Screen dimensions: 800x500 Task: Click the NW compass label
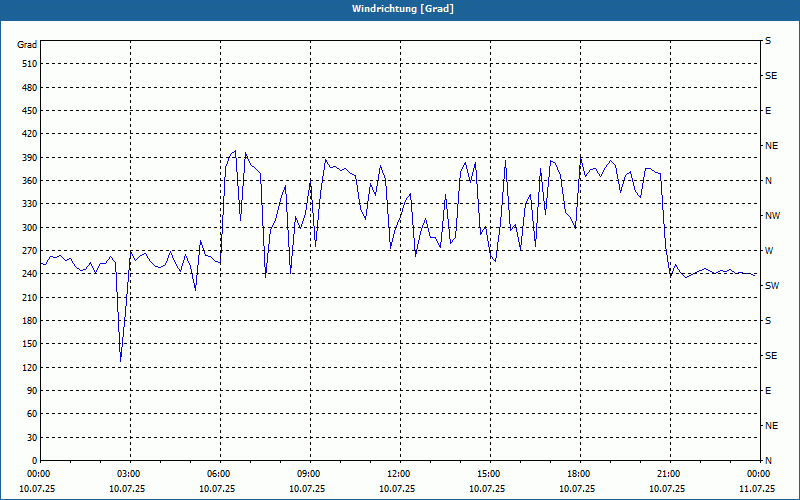tap(772, 216)
